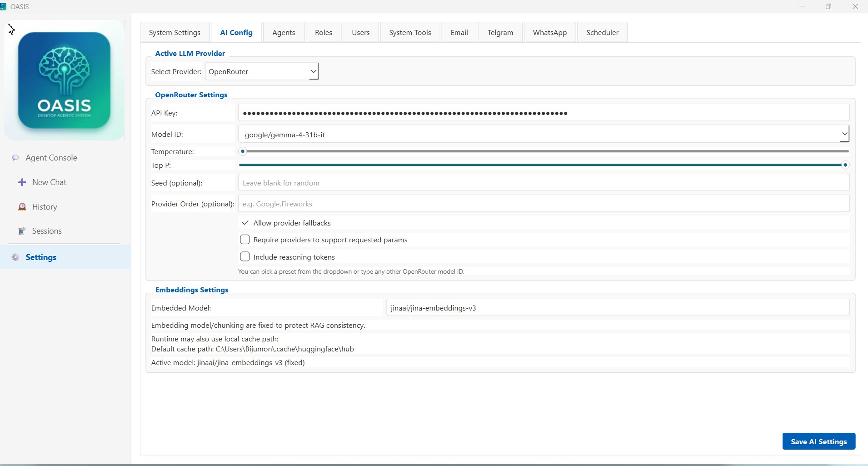Click the Seed optional input field

coord(544,183)
